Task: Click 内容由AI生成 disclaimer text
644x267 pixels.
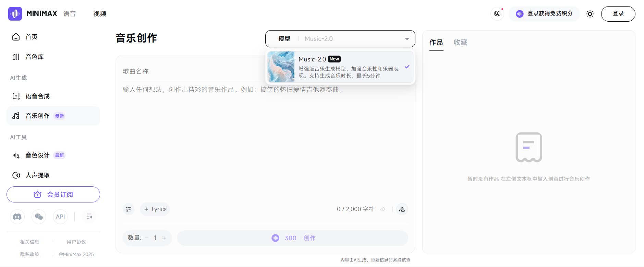Action: (x=375, y=260)
